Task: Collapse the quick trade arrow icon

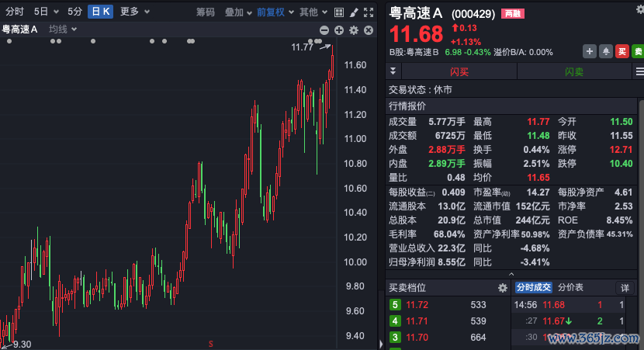Action: (x=393, y=71)
